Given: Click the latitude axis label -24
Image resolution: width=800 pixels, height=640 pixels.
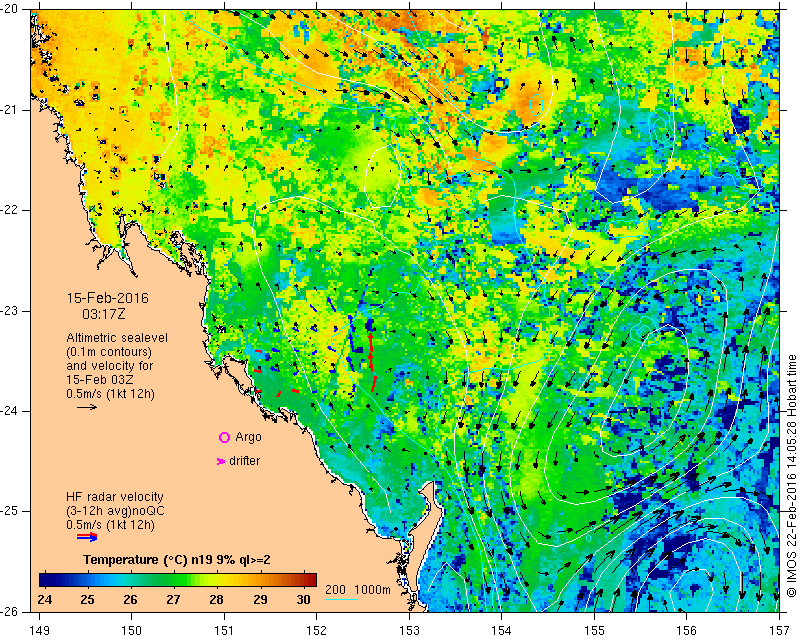Looking at the screenshot, I should click(x=10, y=411).
